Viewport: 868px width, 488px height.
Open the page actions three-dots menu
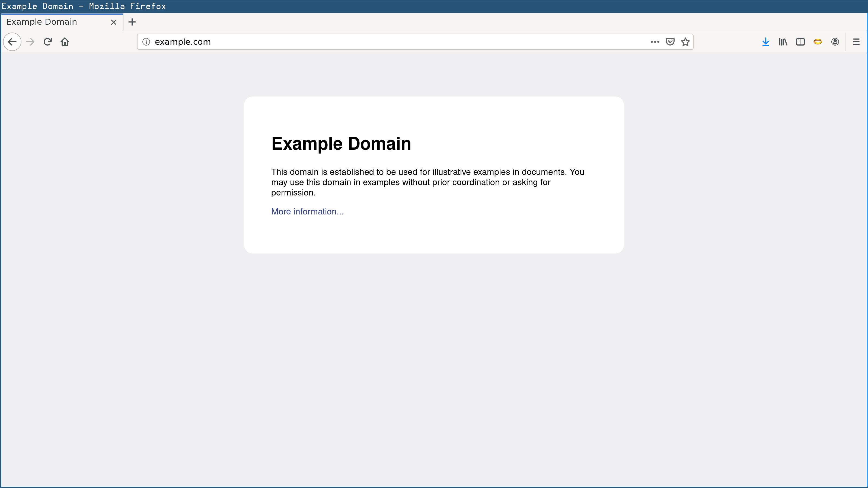pyautogui.click(x=654, y=42)
